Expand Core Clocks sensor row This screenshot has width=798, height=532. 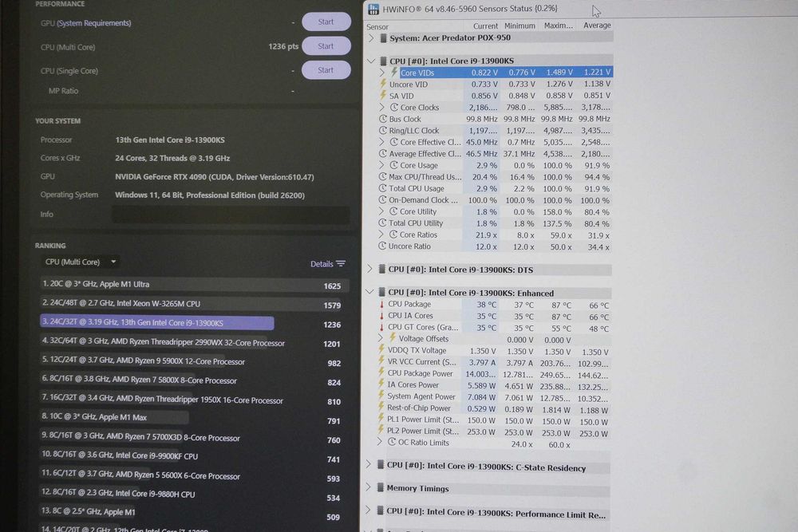tap(381, 108)
